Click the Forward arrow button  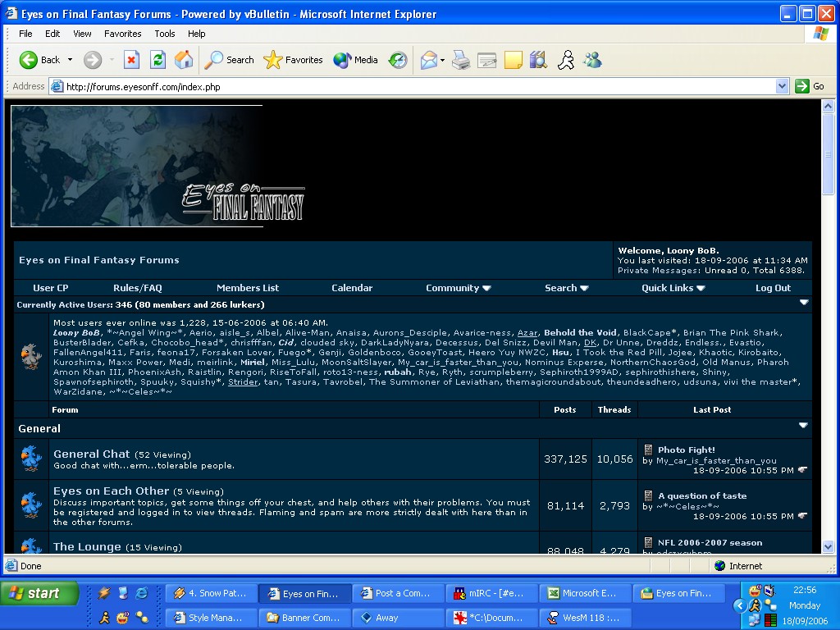93,60
